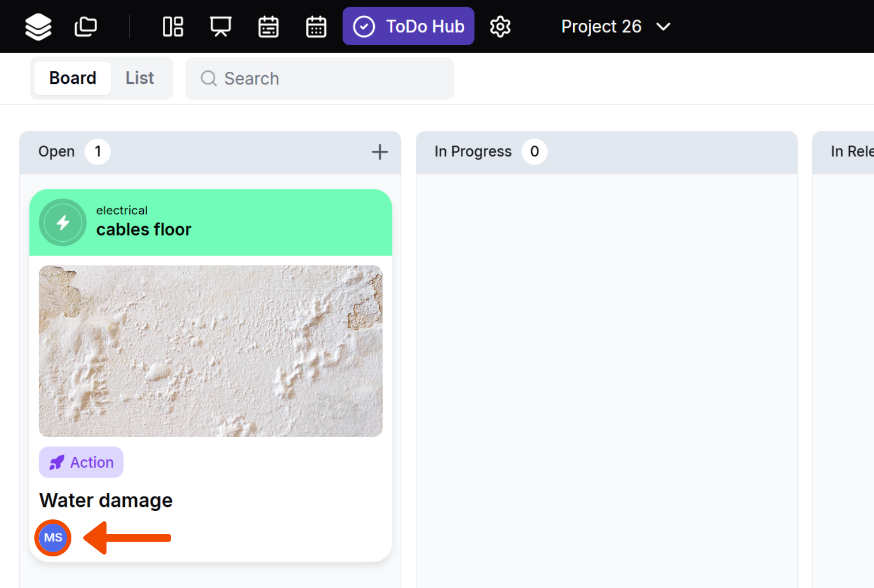Open the Water damage task title

tap(106, 500)
